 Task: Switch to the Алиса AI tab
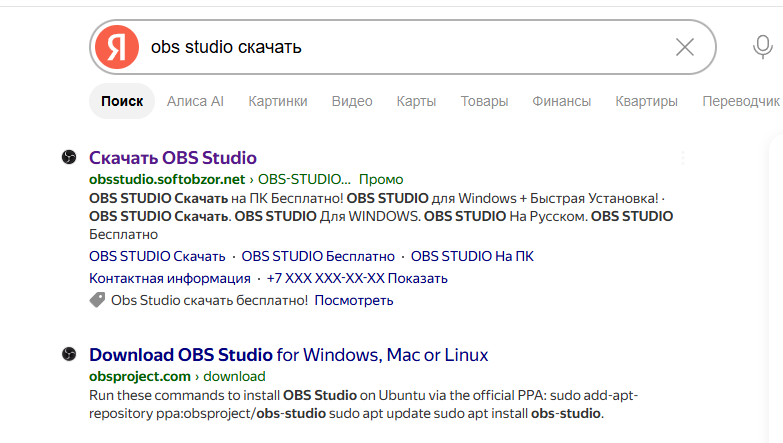pyautogui.click(x=195, y=101)
